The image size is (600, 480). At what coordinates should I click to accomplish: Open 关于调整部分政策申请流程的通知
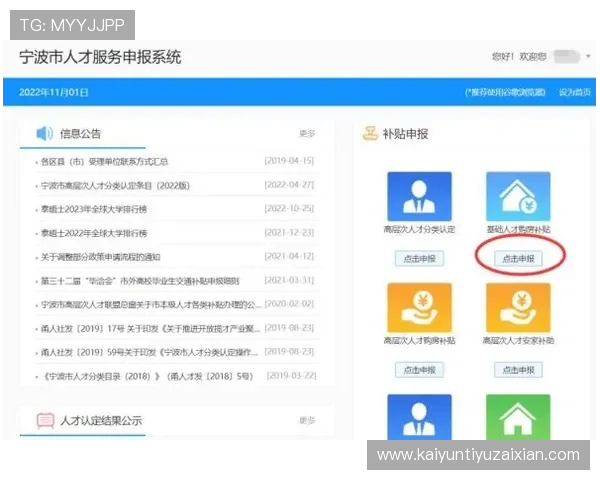click(x=101, y=257)
